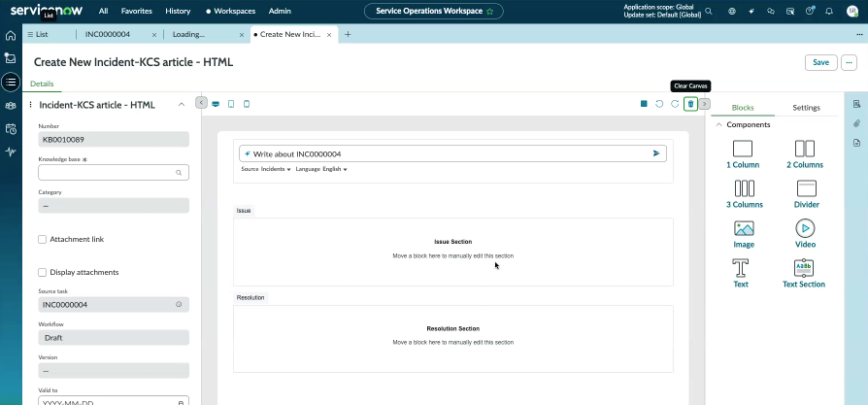Image resolution: width=868 pixels, height=405 pixels.
Task: Add the 3 Columns block
Action: coord(744,194)
